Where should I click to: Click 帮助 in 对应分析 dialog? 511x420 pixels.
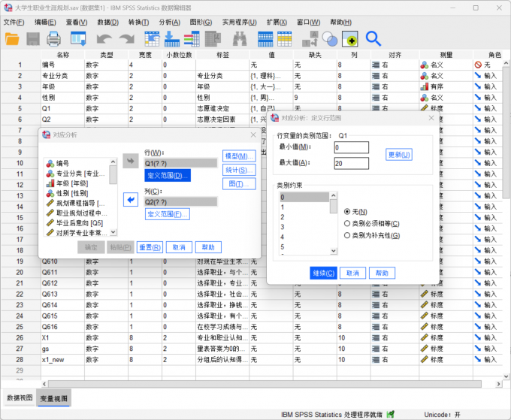(x=208, y=247)
